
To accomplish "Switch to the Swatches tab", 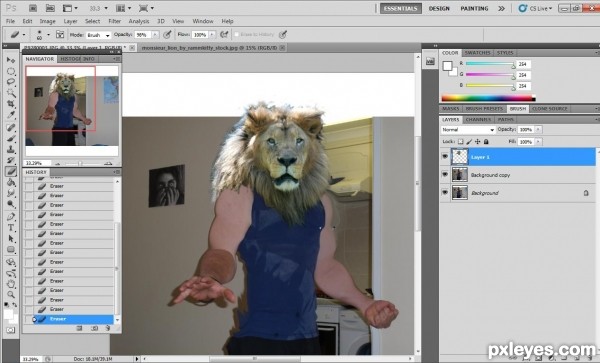I will [x=477, y=53].
